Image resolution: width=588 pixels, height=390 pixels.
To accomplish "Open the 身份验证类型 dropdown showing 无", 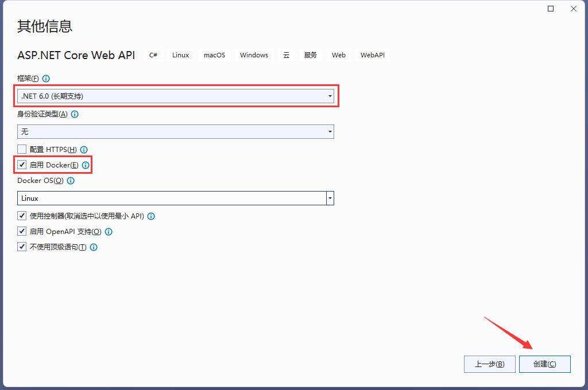I will point(176,131).
